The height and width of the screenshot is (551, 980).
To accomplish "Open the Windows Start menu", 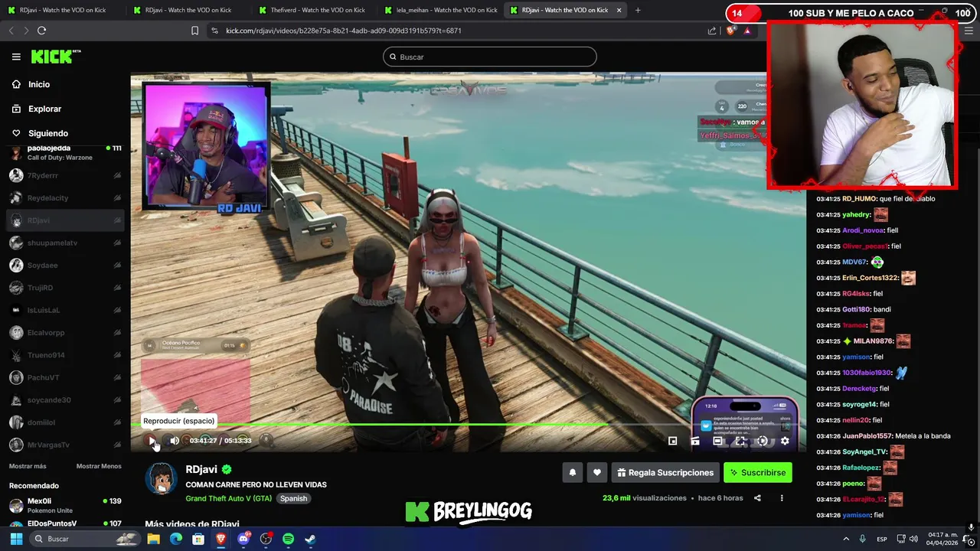I will point(16,539).
